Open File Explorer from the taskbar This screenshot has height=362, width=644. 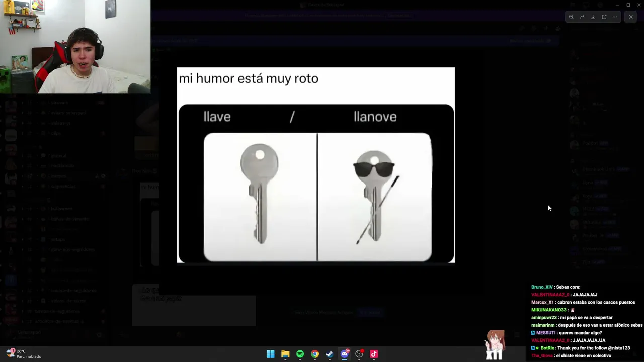tap(285, 354)
